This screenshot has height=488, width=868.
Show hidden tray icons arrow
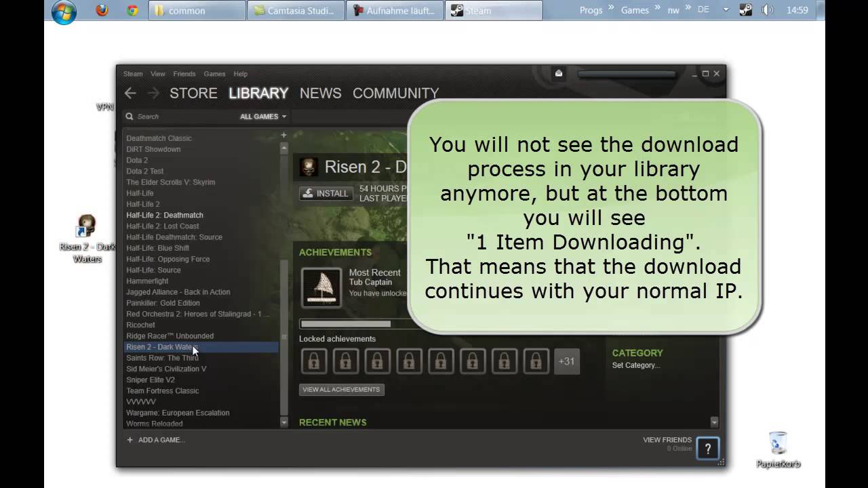pyautogui.click(x=726, y=10)
